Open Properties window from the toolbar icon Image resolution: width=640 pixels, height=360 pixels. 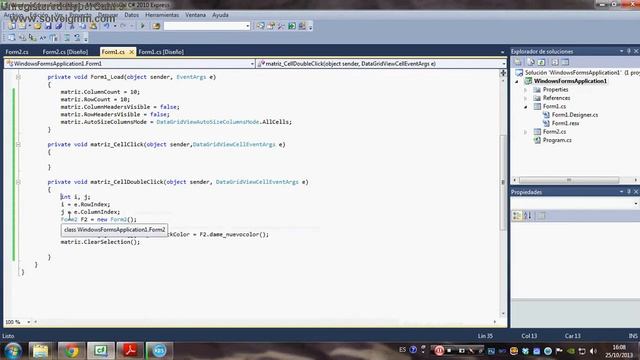[271, 26]
